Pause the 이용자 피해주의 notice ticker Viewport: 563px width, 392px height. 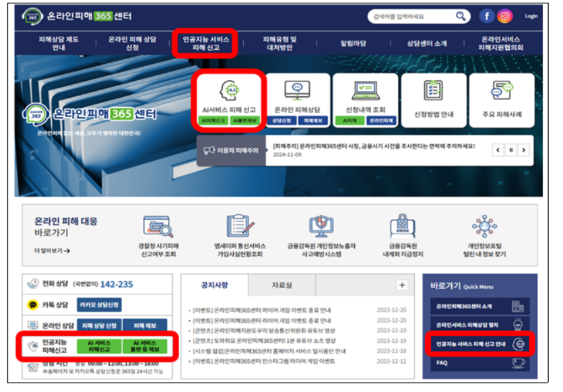coord(510,150)
